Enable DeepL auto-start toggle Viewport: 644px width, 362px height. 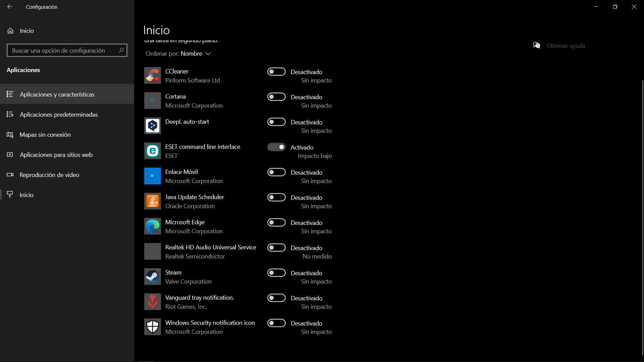click(276, 122)
